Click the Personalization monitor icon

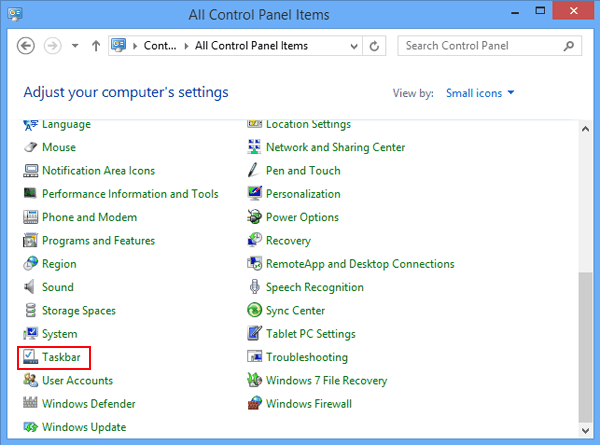pyautogui.click(x=254, y=194)
